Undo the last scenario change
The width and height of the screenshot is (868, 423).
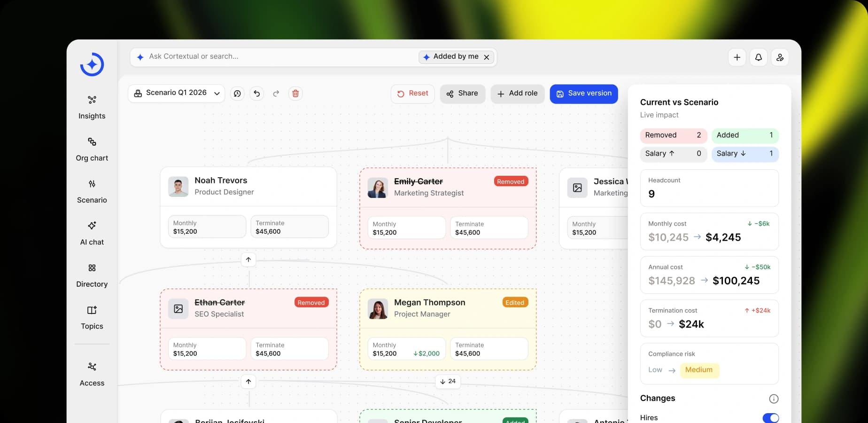coord(257,94)
